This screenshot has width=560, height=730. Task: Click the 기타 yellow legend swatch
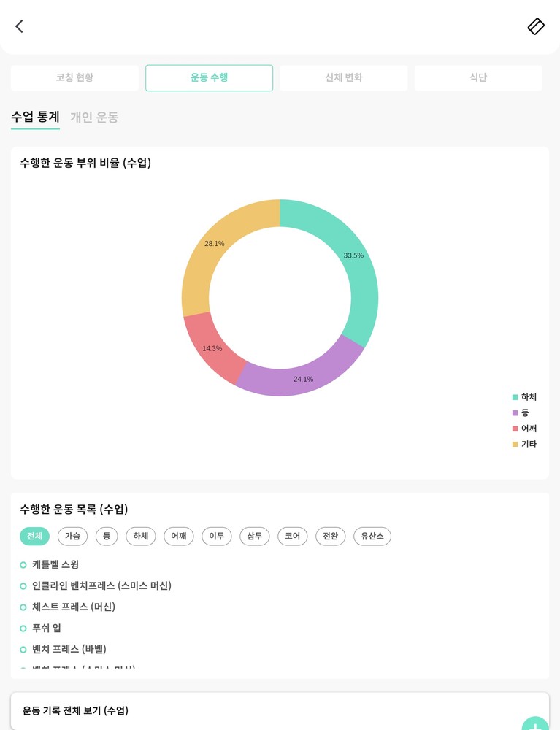tap(515, 445)
